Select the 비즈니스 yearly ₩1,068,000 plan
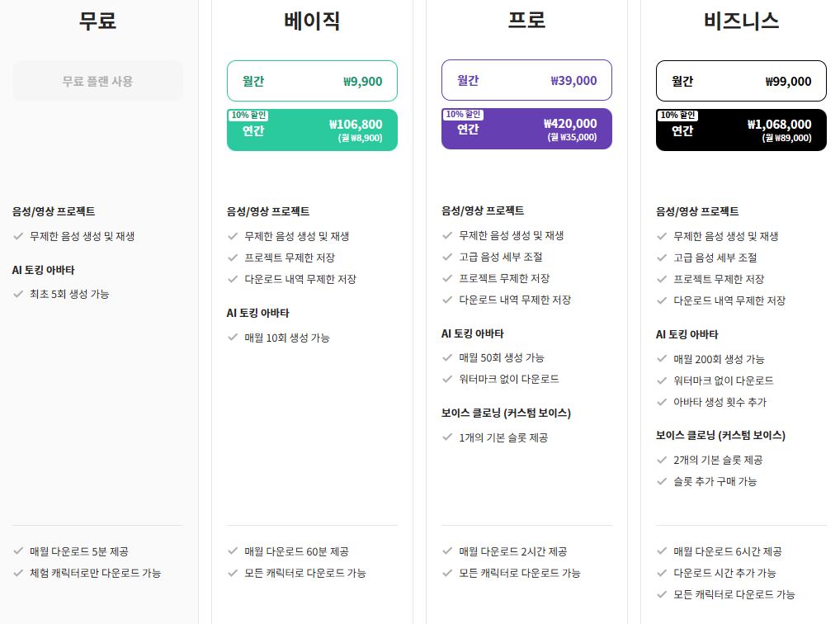This screenshot has width=840, height=624. tap(741, 130)
